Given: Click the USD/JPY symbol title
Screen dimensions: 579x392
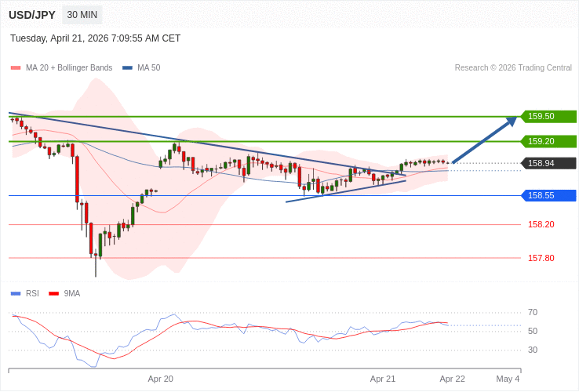Looking at the screenshot, I should click(x=32, y=15).
